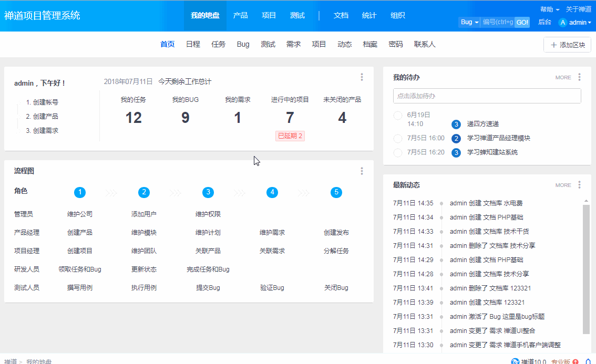Switch to the 项目 main navigation tab
Image resolution: width=596 pixels, height=364 pixels.
[x=269, y=16]
